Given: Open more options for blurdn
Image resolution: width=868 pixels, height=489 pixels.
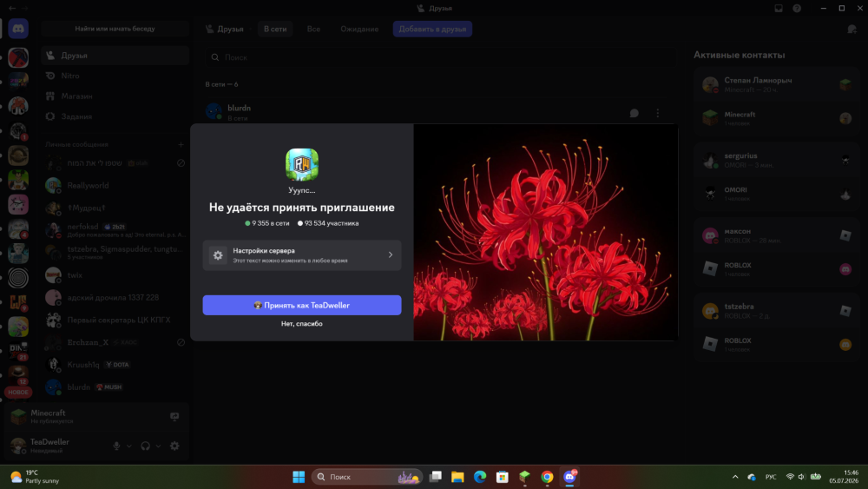Looking at the screenshot, I should [x=658, y=113].
